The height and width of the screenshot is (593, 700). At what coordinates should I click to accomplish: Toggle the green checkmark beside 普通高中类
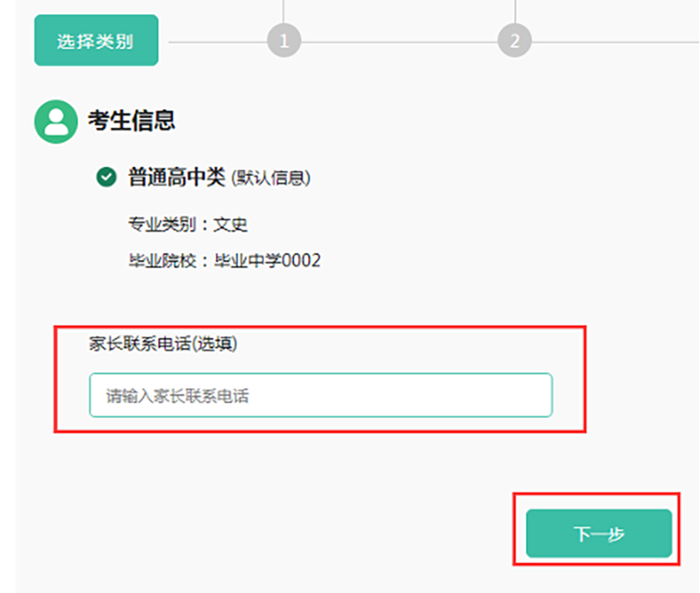pyautogui.click(x=106, y=178)
